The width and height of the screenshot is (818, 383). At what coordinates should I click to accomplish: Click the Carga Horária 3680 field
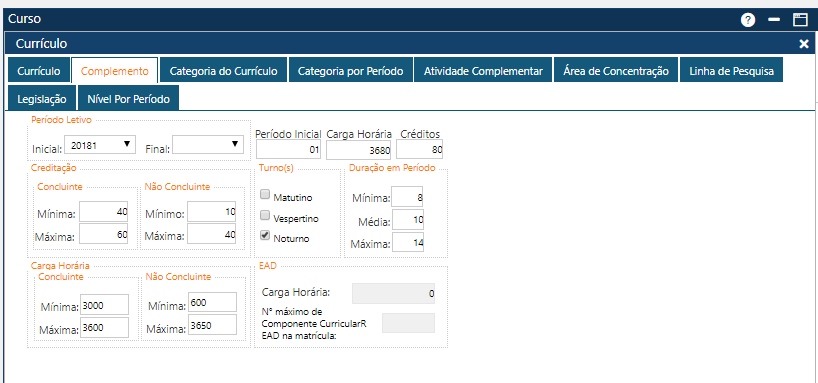(359, 150)
